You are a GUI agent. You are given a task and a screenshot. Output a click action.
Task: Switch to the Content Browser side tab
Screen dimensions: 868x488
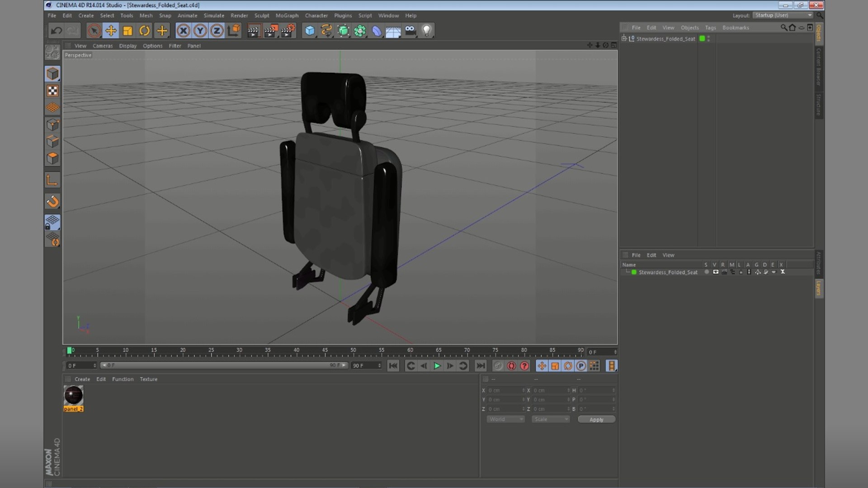pyautogui.click(x=818, y=66)
